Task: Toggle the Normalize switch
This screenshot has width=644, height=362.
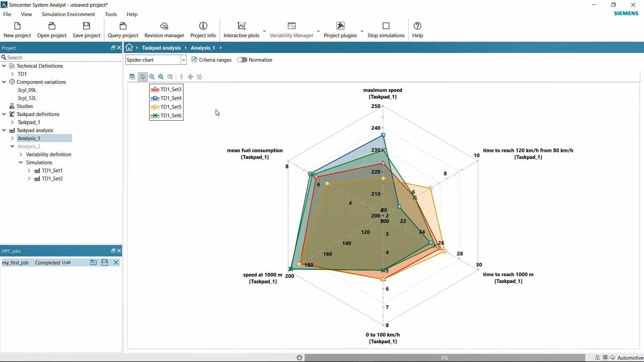Action: coord(242,60)
